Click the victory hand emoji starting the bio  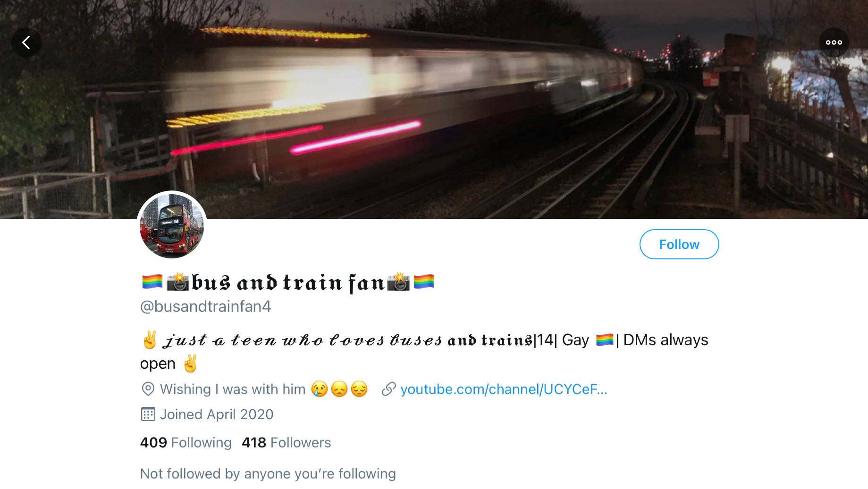(x=150, y=340)
